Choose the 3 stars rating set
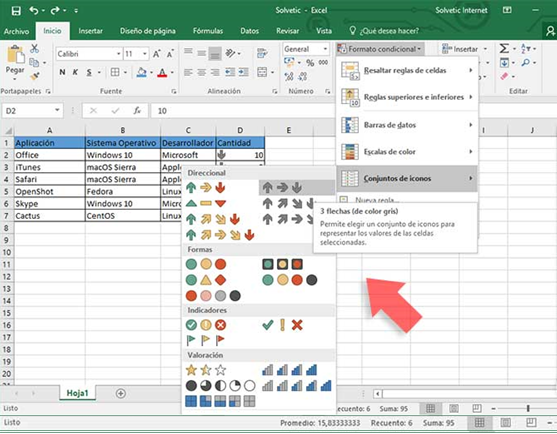Viewport: 557px width, 434px height. click(206, 370)
